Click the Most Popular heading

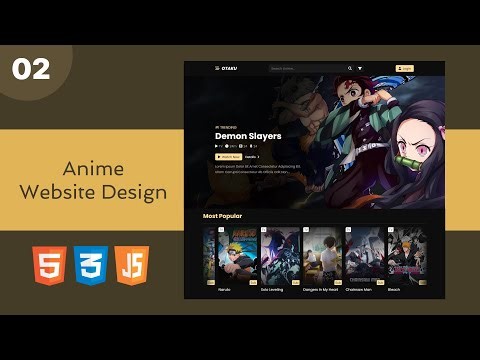pos(222,216)
